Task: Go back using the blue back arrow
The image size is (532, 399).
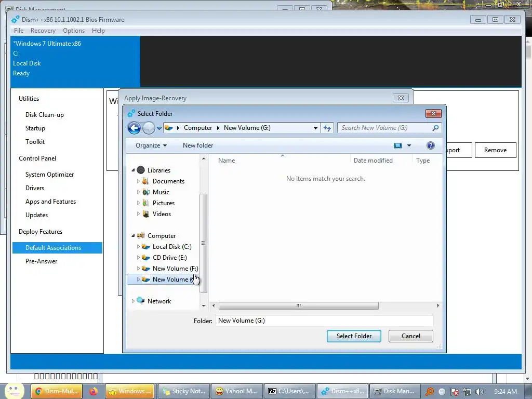Action: [x=134, y=128]
